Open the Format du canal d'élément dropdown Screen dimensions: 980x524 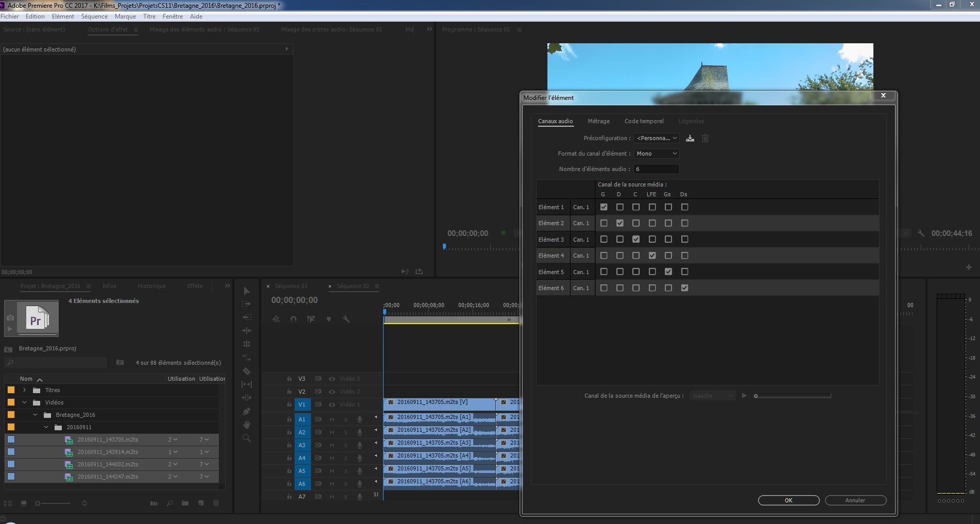coord(657,154)
